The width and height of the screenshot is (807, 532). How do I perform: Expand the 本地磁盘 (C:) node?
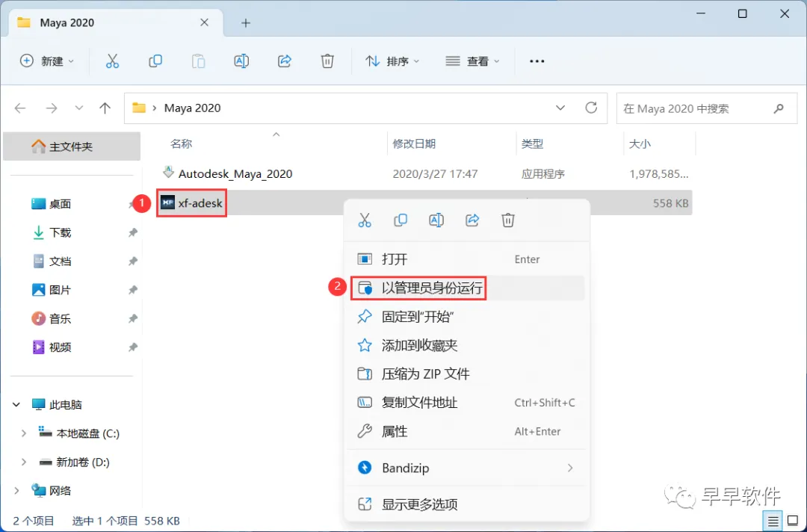pyautogui.click(x=23, y=433)
